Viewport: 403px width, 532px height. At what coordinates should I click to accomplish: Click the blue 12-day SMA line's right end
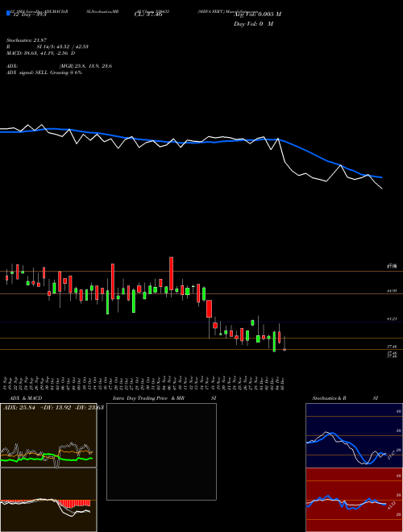tap(381, 177)
